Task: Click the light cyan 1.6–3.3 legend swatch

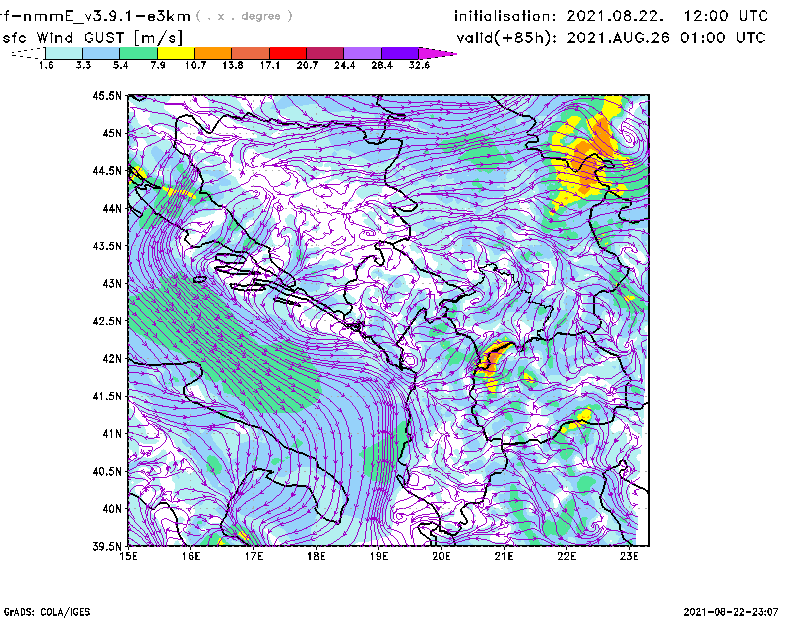Action: 64,53
